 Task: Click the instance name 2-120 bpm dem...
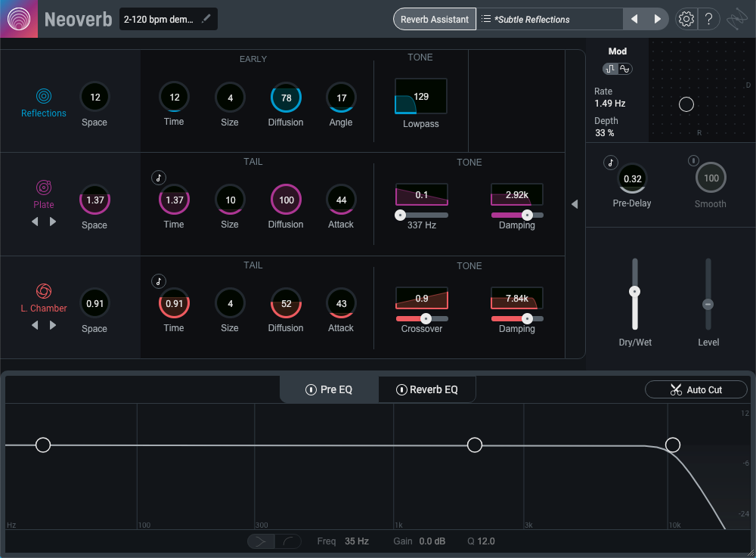(159, 20)
